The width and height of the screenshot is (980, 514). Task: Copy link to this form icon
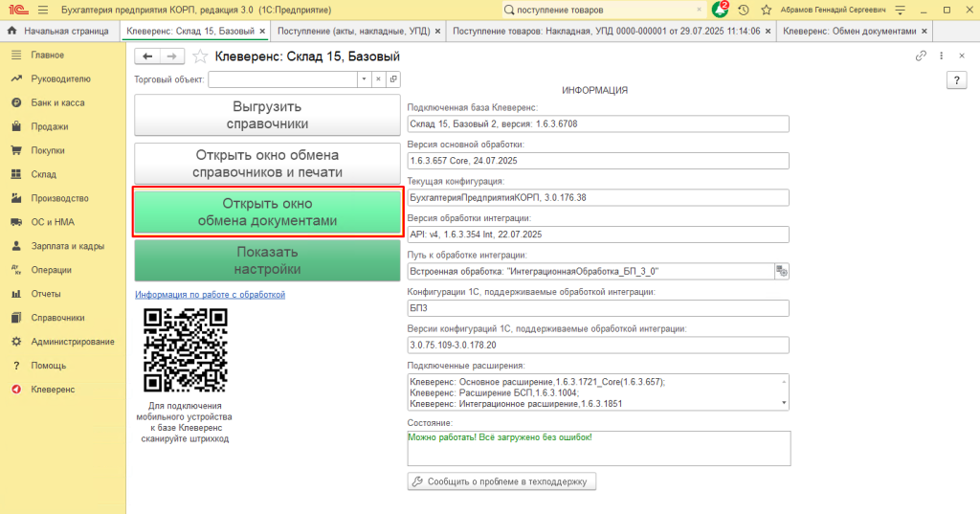pyautogui.click(x=921, y=56)
